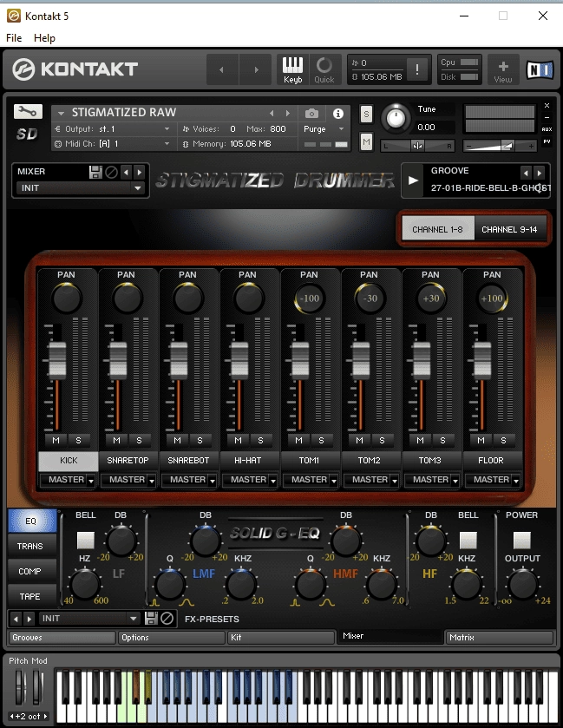Select next FX preset arrow
The width and height of the screenshot is (563, 728).
click(x=29, y=619)
